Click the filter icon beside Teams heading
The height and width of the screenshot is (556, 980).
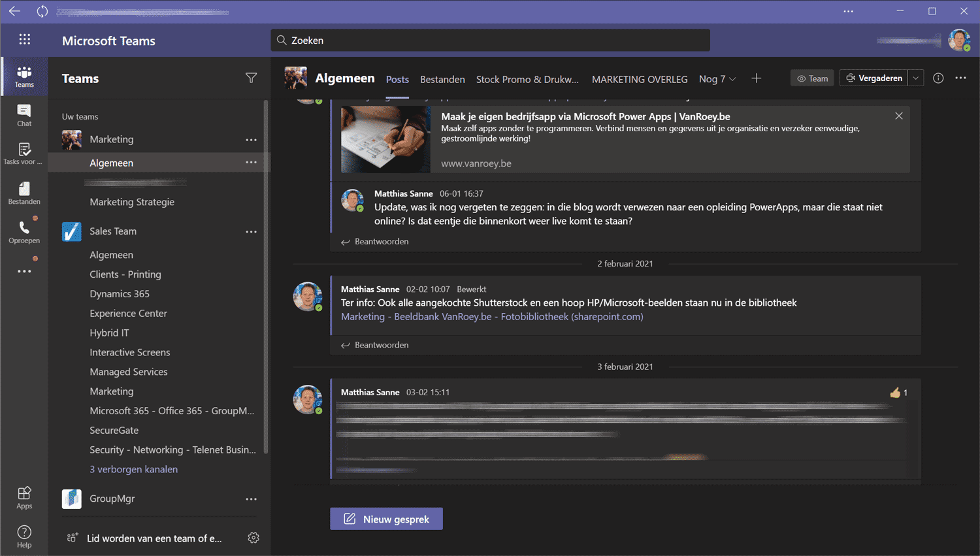point(251,78)
